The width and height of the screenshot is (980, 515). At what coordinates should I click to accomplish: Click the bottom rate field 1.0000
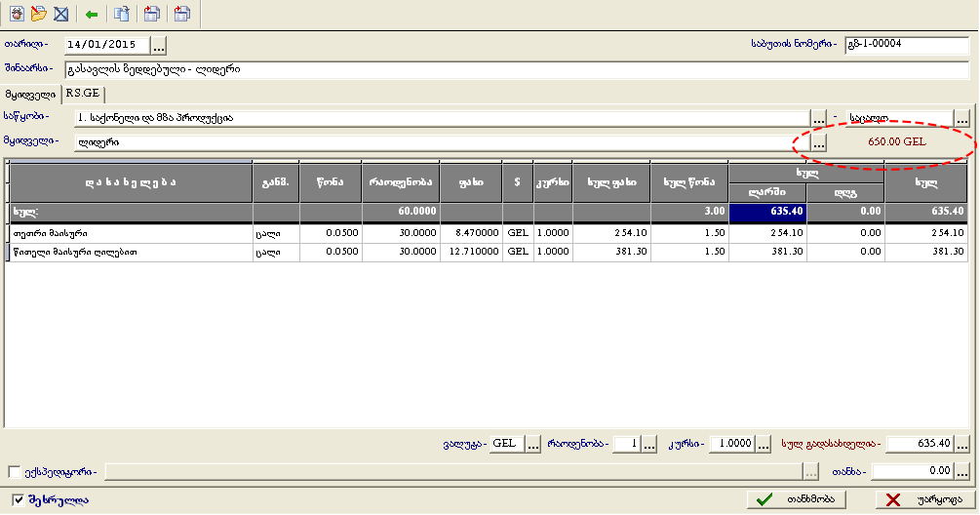pyautogui.click(x=732, y=444)
